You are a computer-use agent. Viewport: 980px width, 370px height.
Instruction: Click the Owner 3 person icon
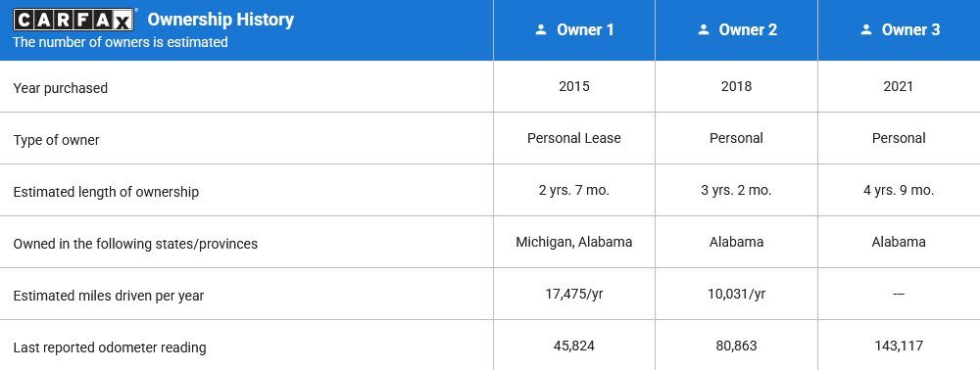pyautogui.click(x=865, y=29)
